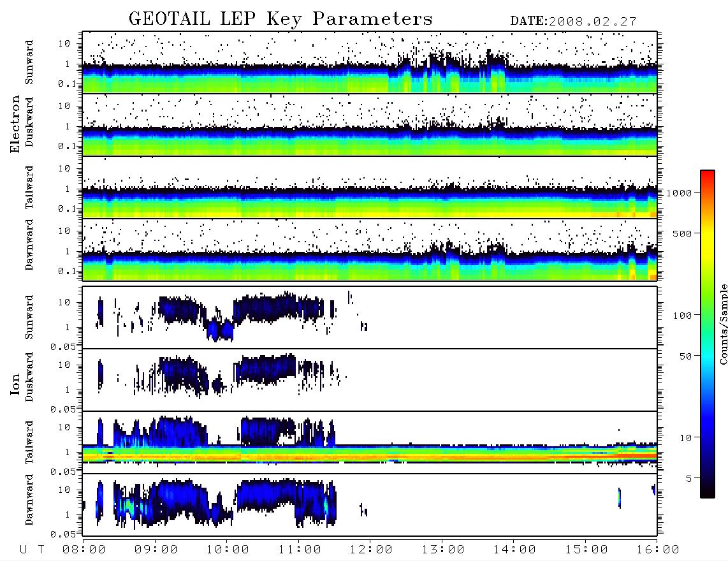Click the Ion group axis label
This screenshot has width=728, height=561.
(15, 384)
